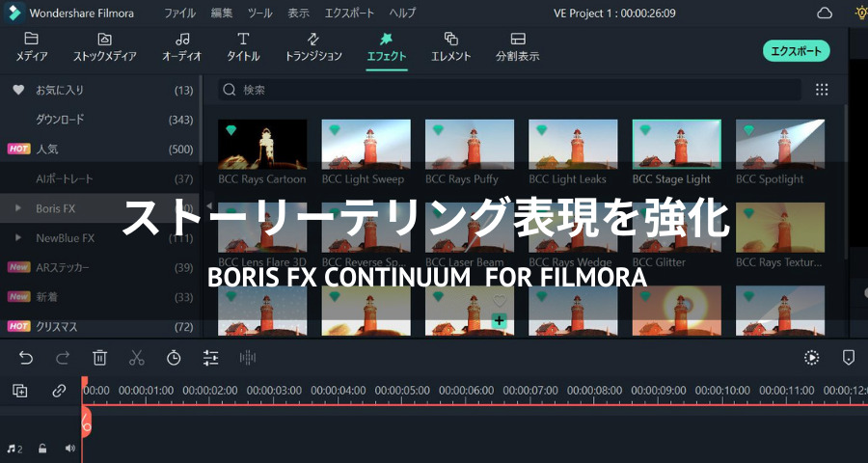The width and height of the screenshot is (868, 463).
Task: Expand the NewBlue FX category arrow
Action: tap(18, 237)
